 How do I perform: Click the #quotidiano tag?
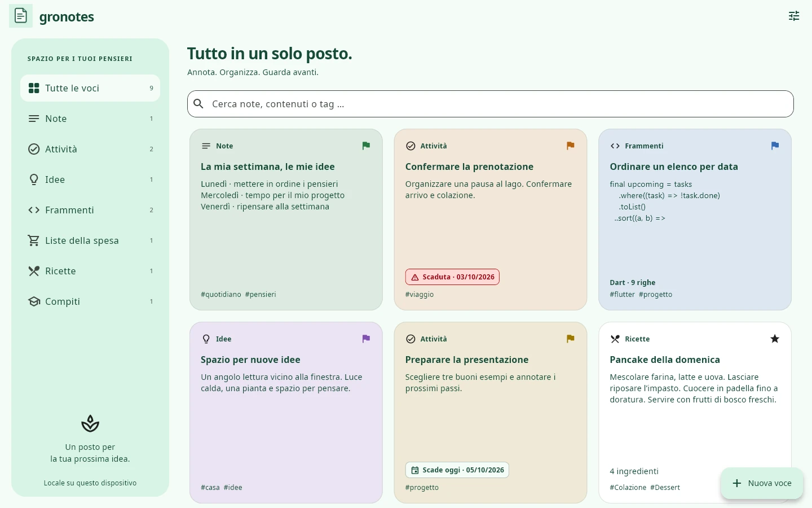[221, 295]
